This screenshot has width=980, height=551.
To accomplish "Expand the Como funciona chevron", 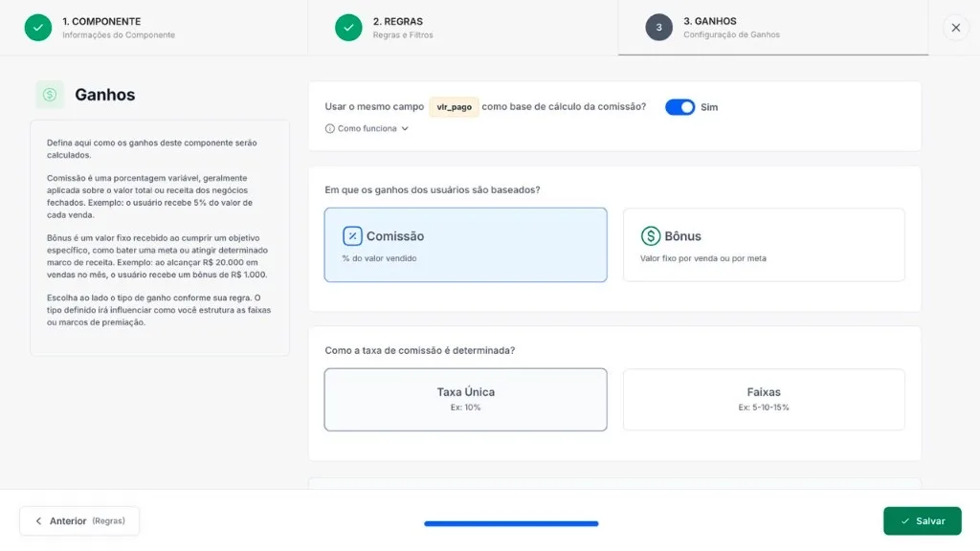I will (x=405, y=129).
